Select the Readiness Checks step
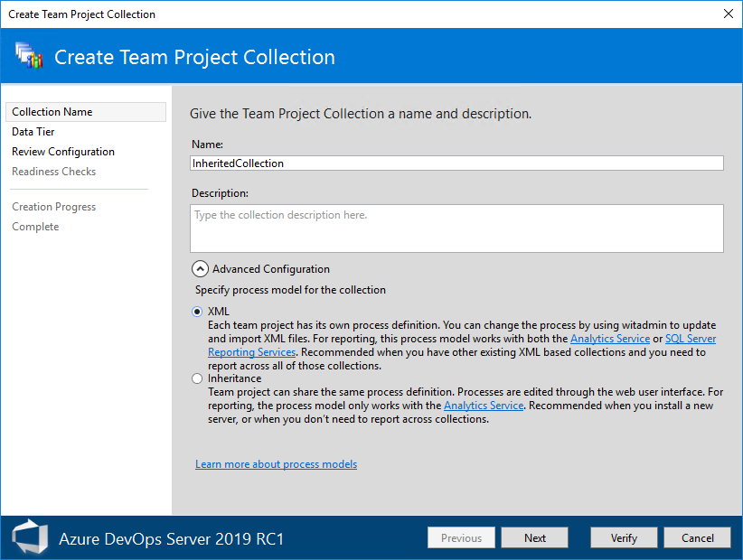This screenshot has height=560, width=743. [x=54, y=172]
